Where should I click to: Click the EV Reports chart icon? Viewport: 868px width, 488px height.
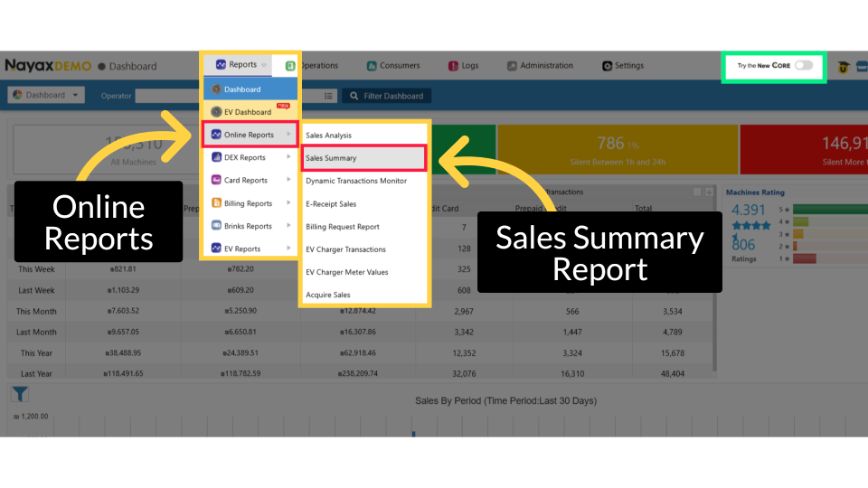tap(216, 249)
